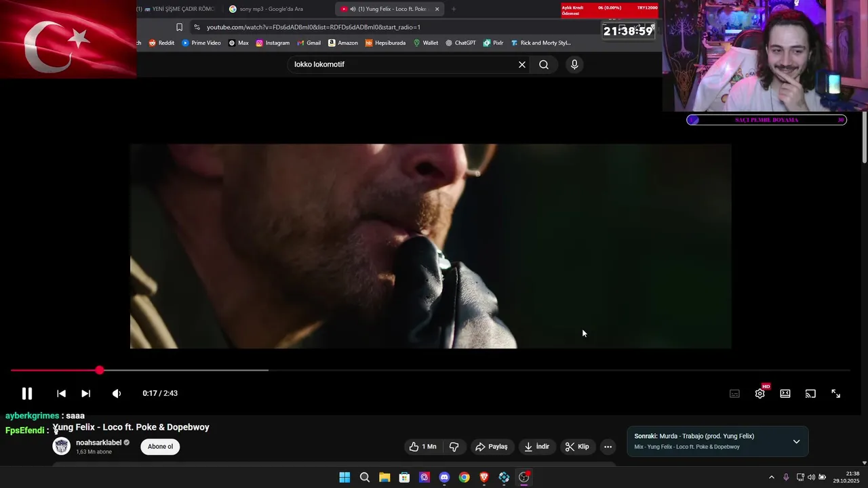Click the page vertical scrollbar
The height and width of the screenshot is (488, 868).
tap(865, 137)
